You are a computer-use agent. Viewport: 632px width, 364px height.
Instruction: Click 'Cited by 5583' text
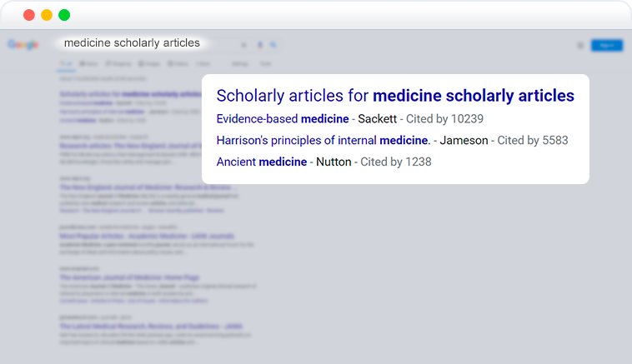(533, 140)
